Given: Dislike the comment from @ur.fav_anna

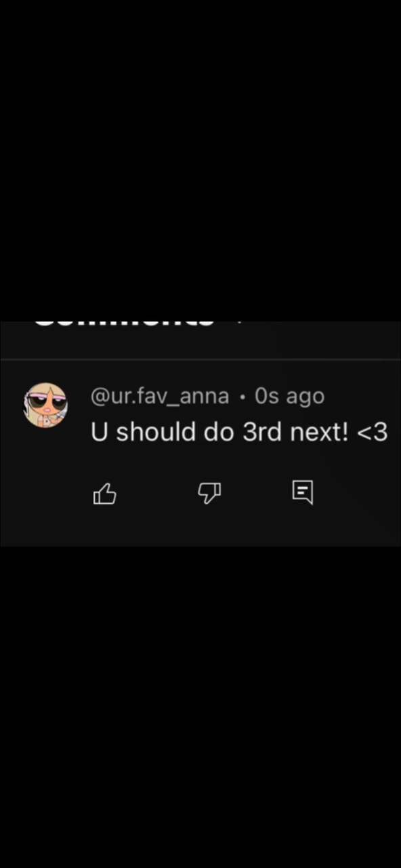Looking at the screenshot, I should 209,493.
